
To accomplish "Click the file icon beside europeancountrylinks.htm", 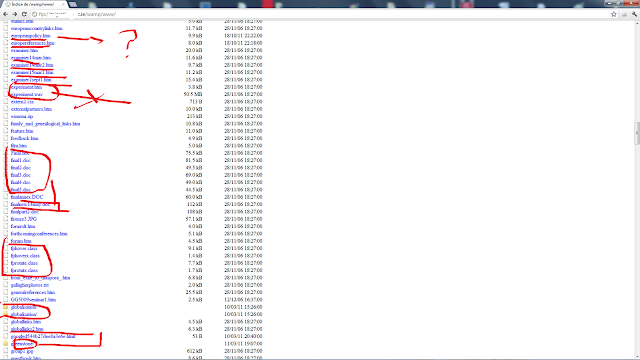I will point(6,28).
